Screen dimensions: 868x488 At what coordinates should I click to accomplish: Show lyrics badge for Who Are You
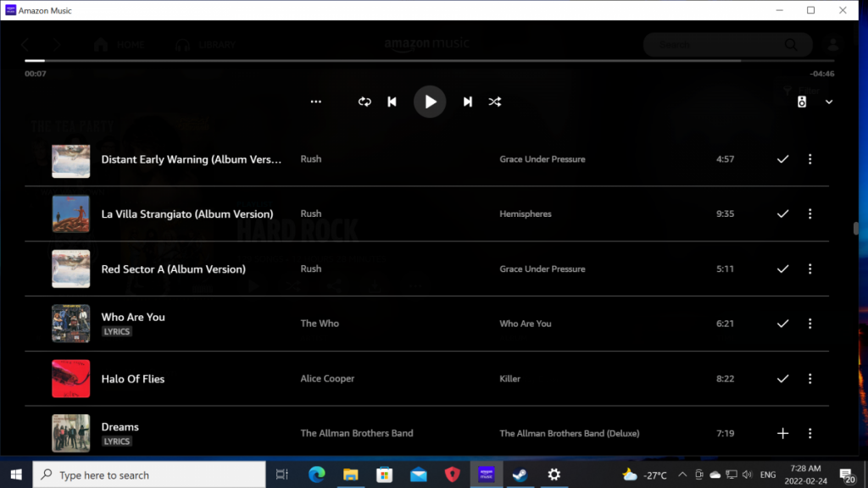(117, 331)
